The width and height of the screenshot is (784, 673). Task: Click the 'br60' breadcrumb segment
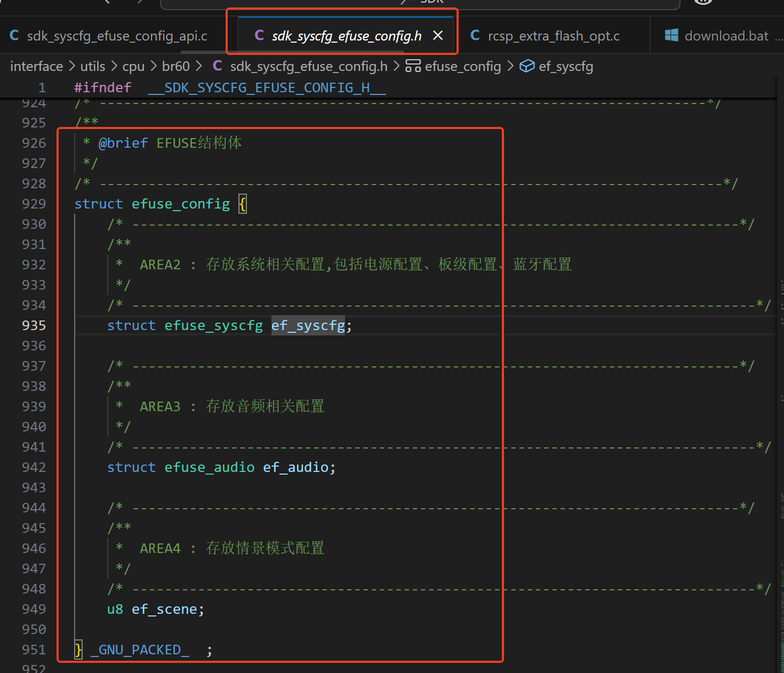[x=176, y=66]
